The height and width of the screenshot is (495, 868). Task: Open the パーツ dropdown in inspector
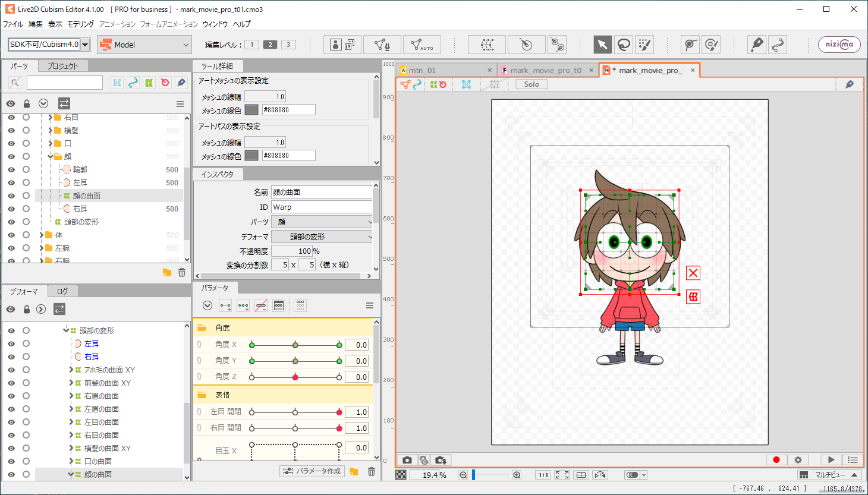(x=322, y=222)
